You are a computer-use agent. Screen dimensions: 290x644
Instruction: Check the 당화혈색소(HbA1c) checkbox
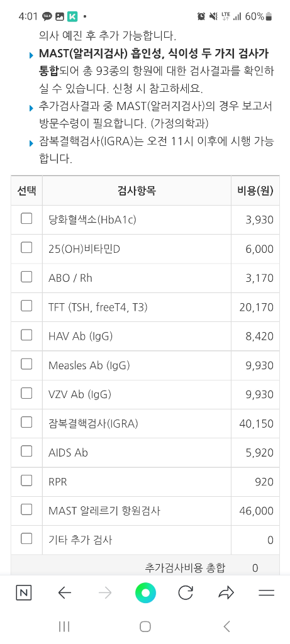pyautogui.click(x=26, y=218)
